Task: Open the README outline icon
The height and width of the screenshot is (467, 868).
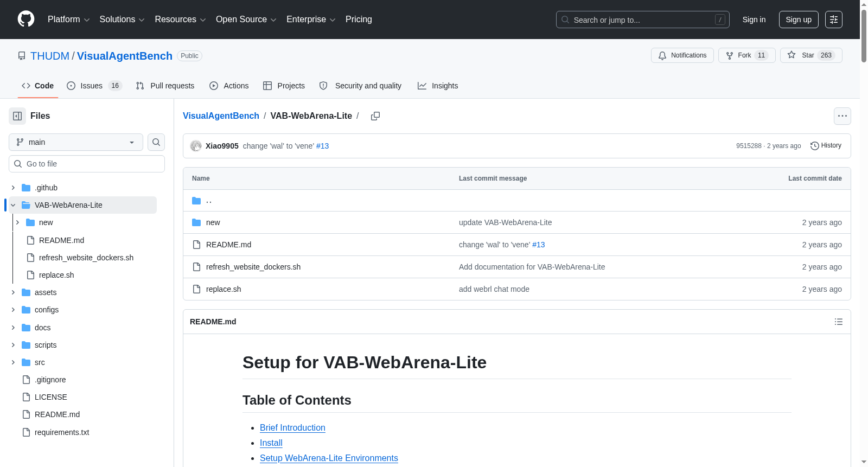Action: (x=839, y=322)
